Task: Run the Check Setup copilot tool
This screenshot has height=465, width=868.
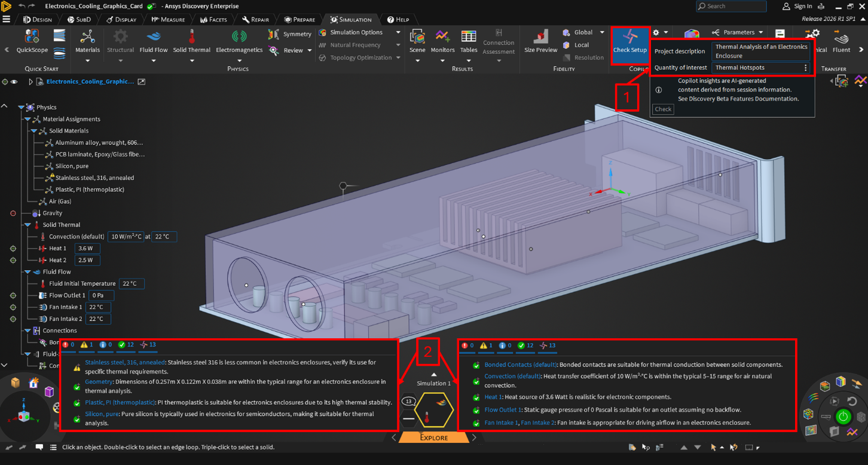Action: 630,44
